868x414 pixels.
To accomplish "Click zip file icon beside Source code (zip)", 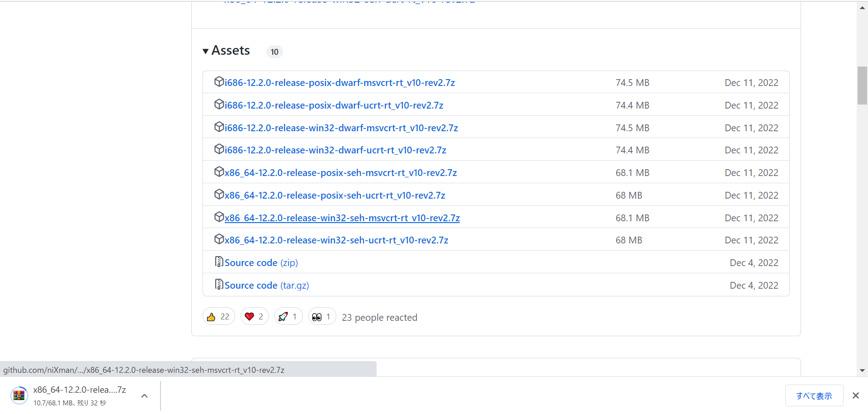I will pos(219,262).
